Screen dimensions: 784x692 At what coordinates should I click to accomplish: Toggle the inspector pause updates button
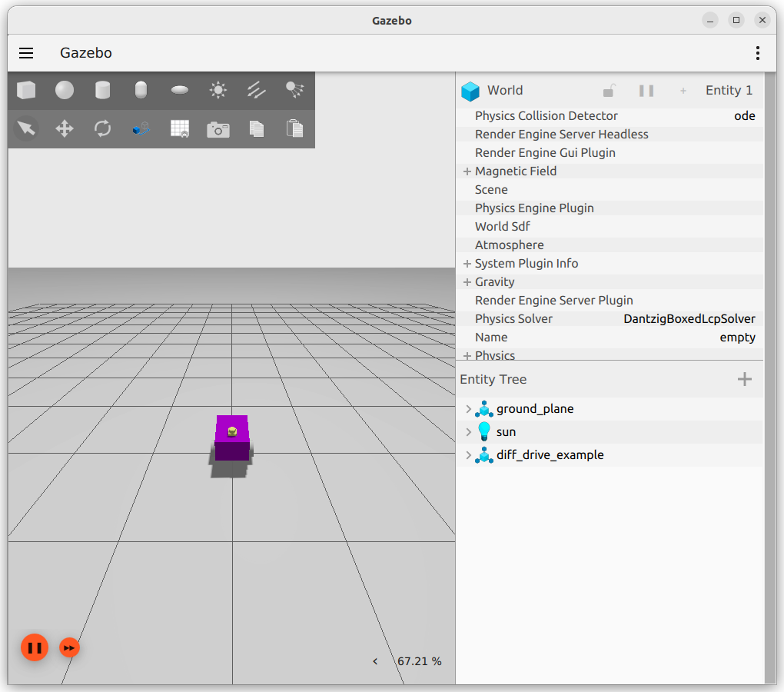646,91
